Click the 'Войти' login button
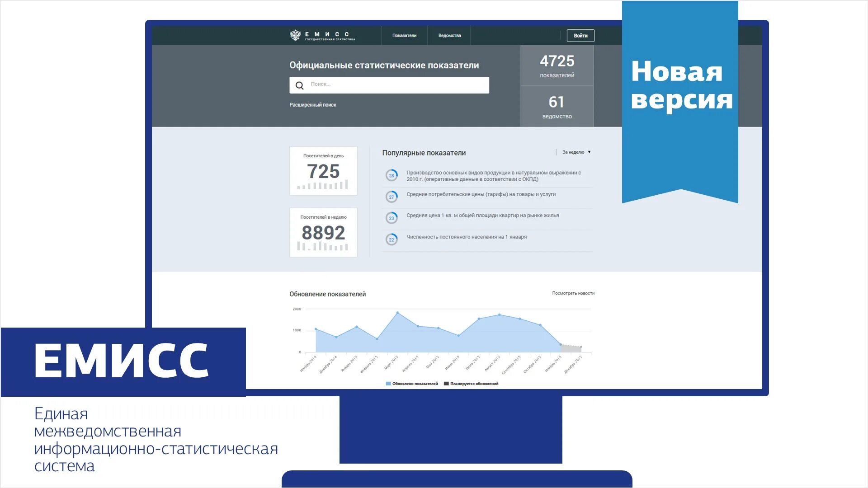 (581, 35)
